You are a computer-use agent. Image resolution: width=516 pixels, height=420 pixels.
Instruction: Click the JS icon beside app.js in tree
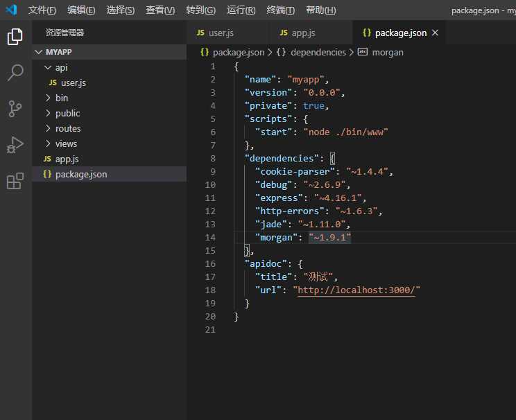pos(47,159)
